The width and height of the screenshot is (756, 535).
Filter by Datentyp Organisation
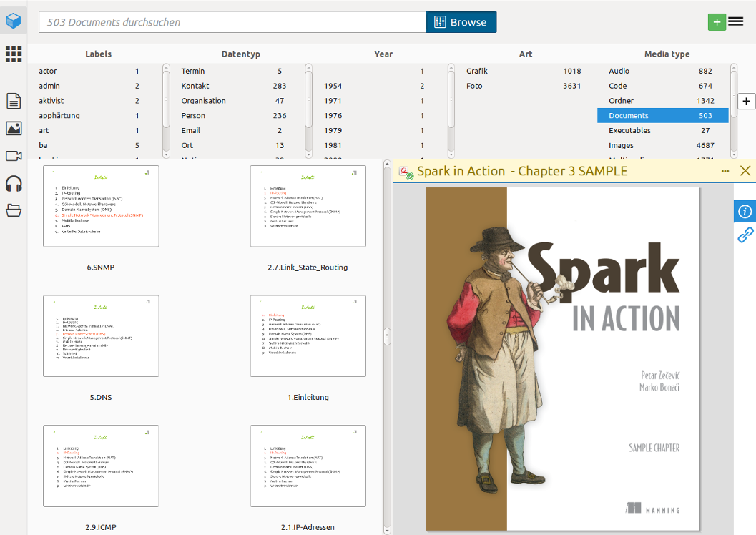pos(237,101)
